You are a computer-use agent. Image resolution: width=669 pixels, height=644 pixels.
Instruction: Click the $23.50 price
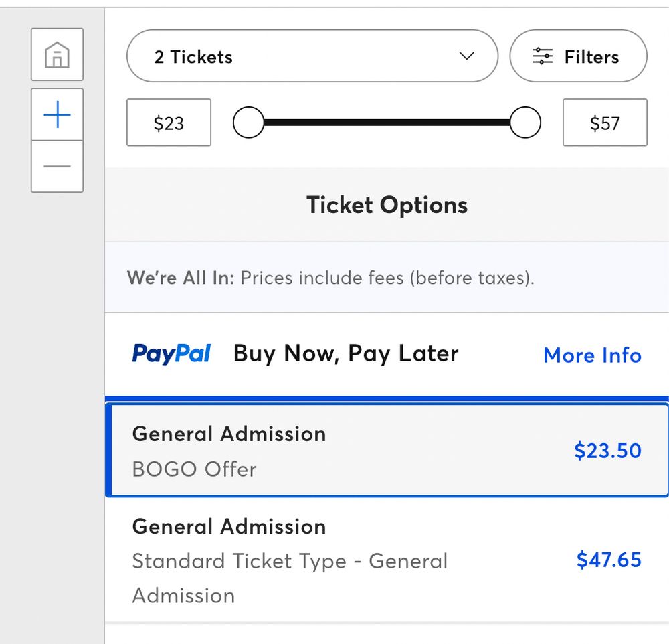click(607, 451)
